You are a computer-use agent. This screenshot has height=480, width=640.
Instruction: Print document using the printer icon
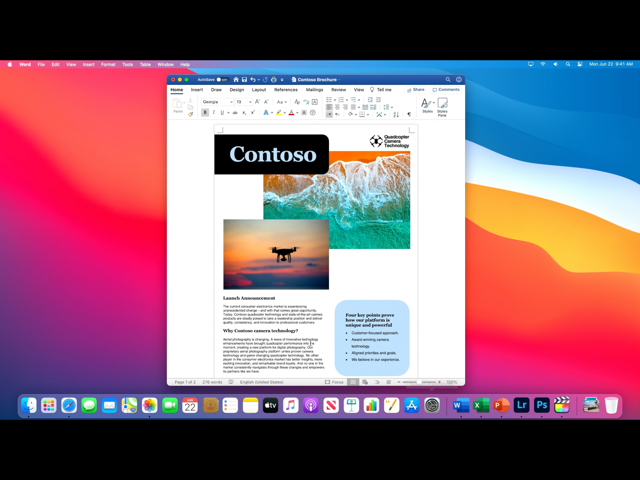[274, 80]
